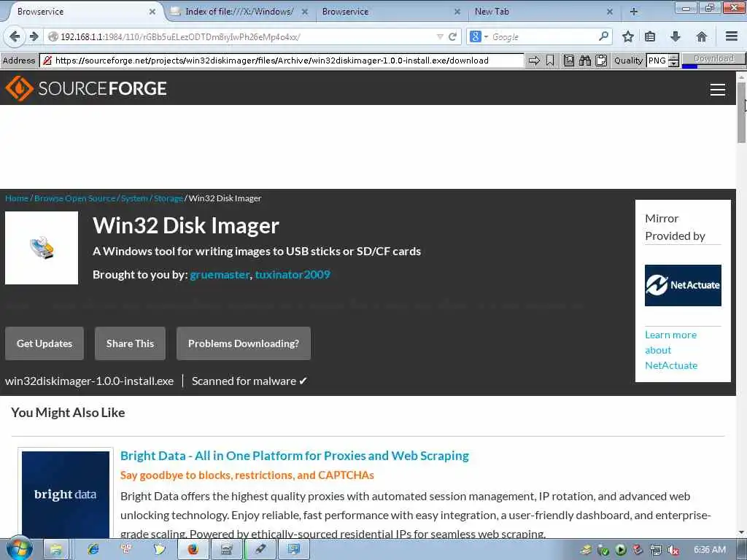Go forward with the browser forward arrow
The image size is (747, 560).
pos(34,36)
